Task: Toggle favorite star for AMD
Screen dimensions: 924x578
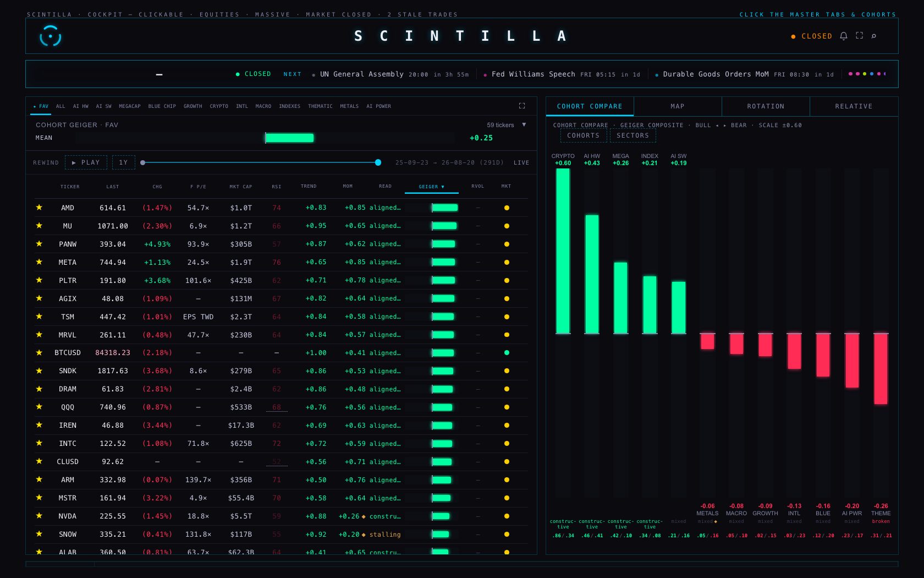Action: point(39,208)
